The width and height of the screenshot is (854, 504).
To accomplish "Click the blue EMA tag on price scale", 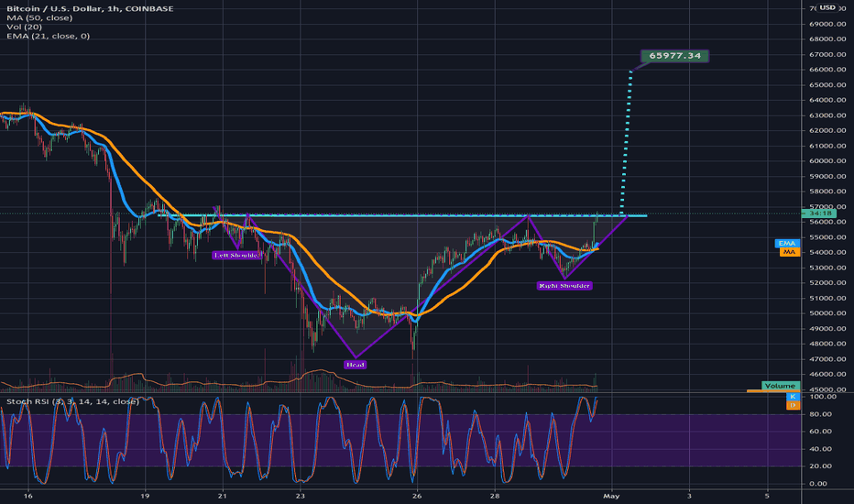I will [x=786, y=243].
